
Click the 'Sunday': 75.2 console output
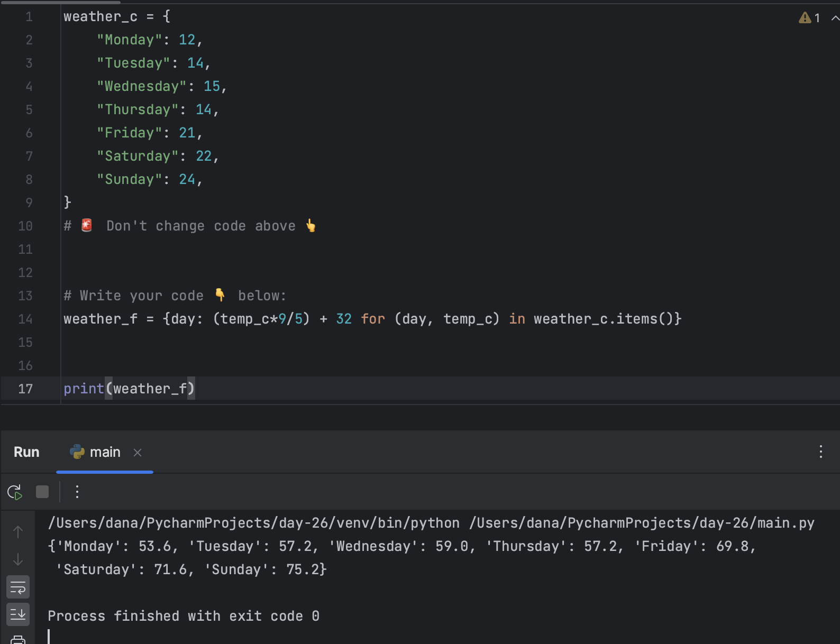[x=261, y=569]
